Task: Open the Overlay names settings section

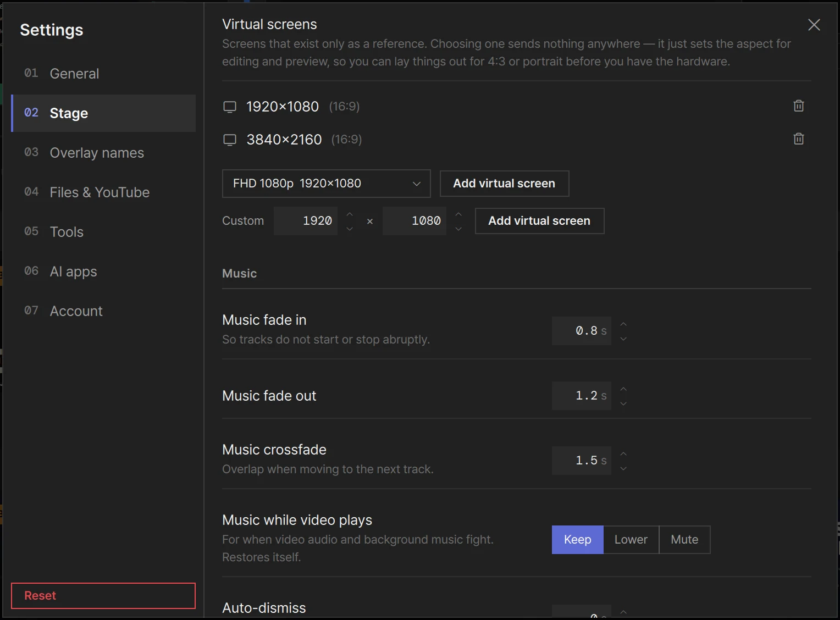Action: point(103,153)
